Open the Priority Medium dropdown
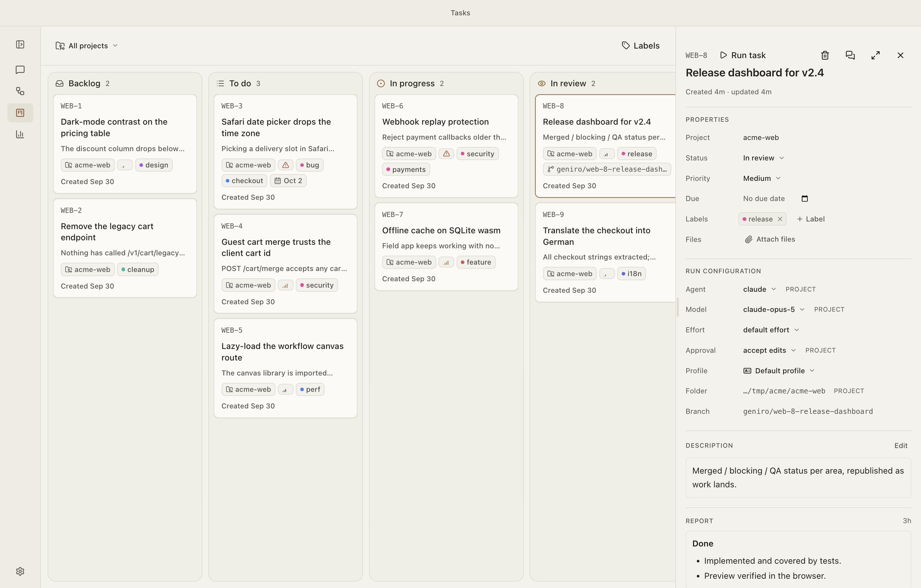 (x=761, y=178)
